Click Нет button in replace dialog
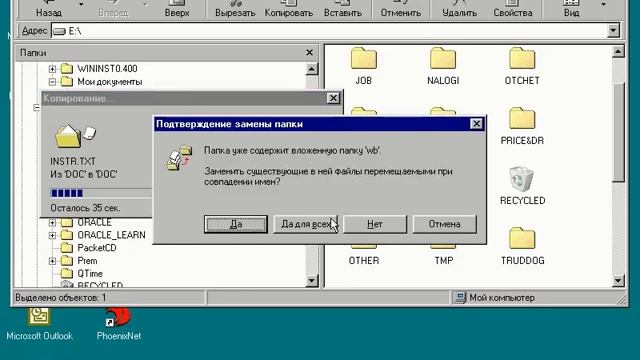This screenshot has height=360, width=640. tap(375, 224)
